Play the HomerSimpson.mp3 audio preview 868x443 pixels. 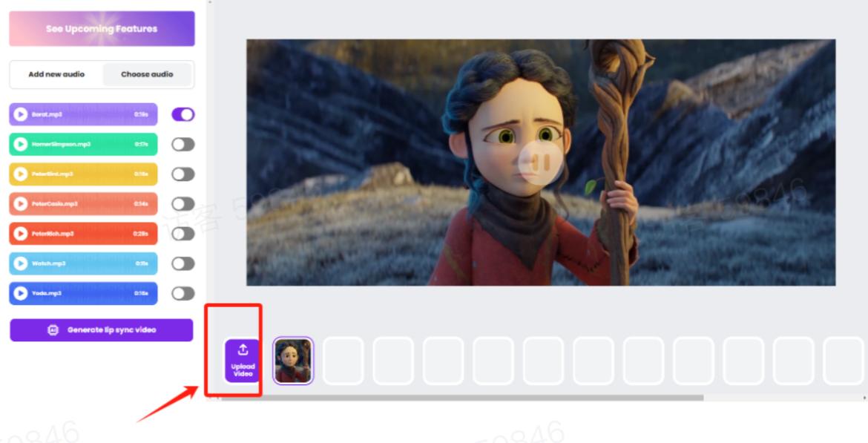21,145
